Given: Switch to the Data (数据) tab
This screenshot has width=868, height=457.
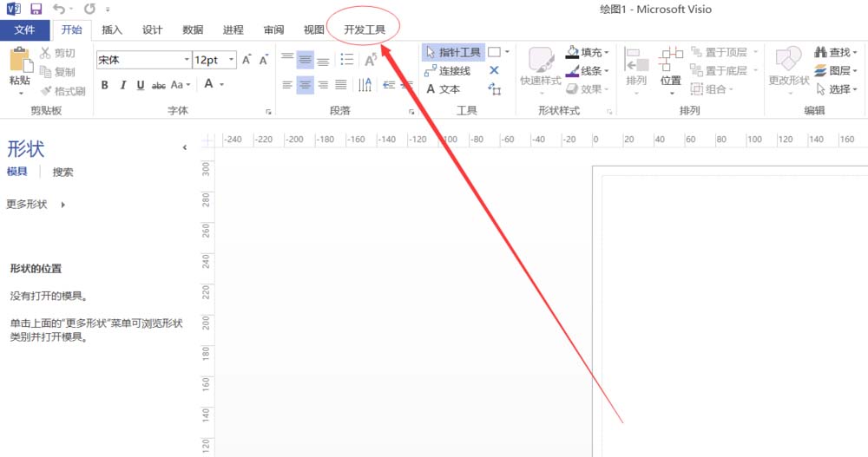Looking at the screenshot, I should coord(193,29).
